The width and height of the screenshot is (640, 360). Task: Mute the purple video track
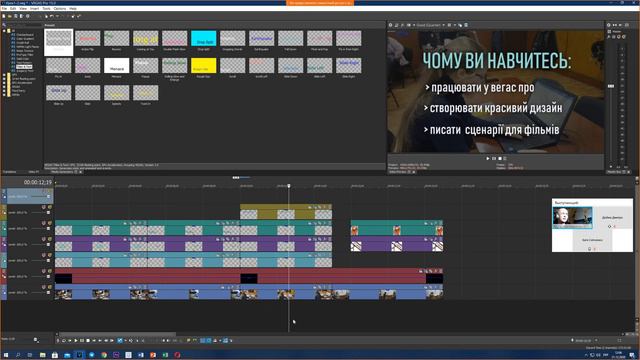click(x=44, y=240)
